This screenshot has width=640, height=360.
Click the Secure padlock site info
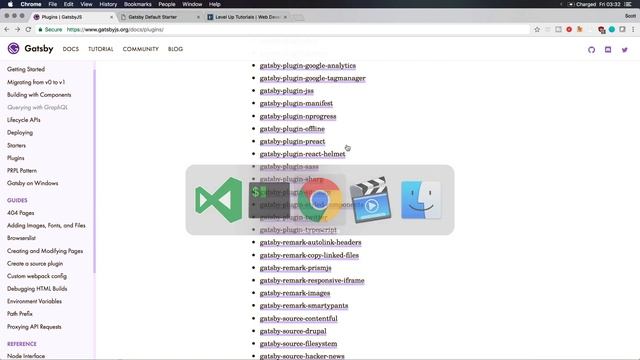[x=50, y=29]
